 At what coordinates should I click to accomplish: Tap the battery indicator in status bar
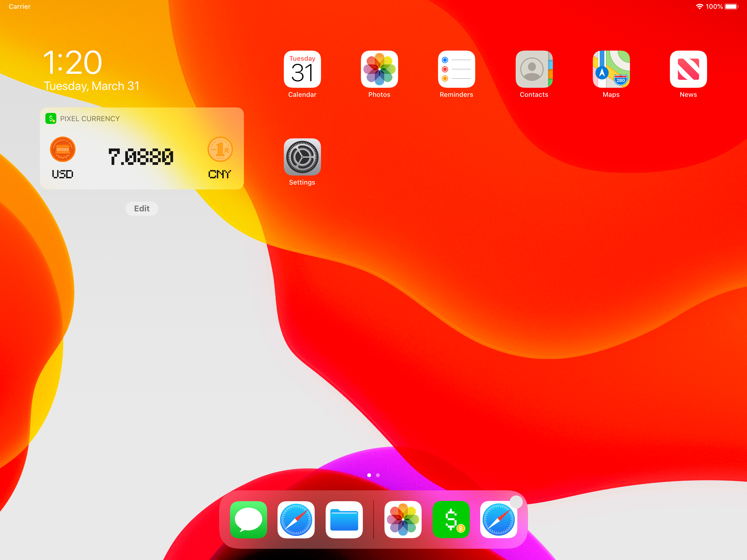pos(731,7)
